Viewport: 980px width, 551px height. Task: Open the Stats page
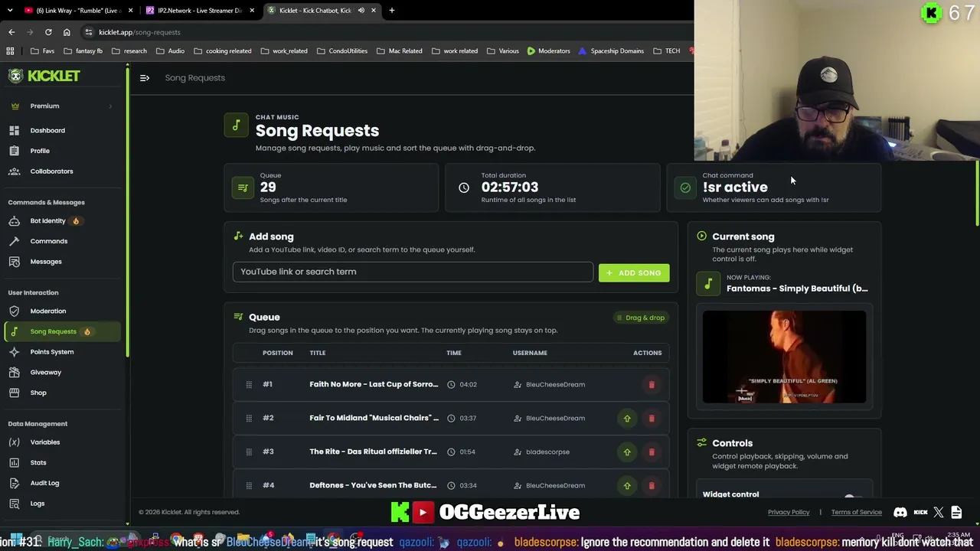point(38,463)
